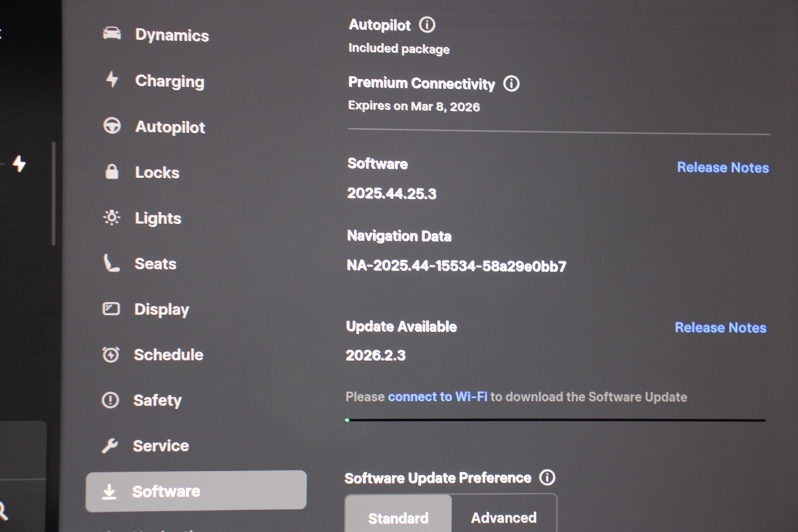Click the lightning bolt Charging icon
Screen dimensions: 798x532
tap(112, 80)
